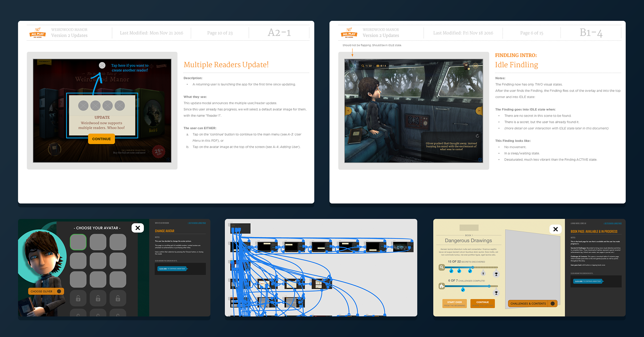Click the challenges complete progress slider handle
The image size is (644, 337).
[489, 286]
